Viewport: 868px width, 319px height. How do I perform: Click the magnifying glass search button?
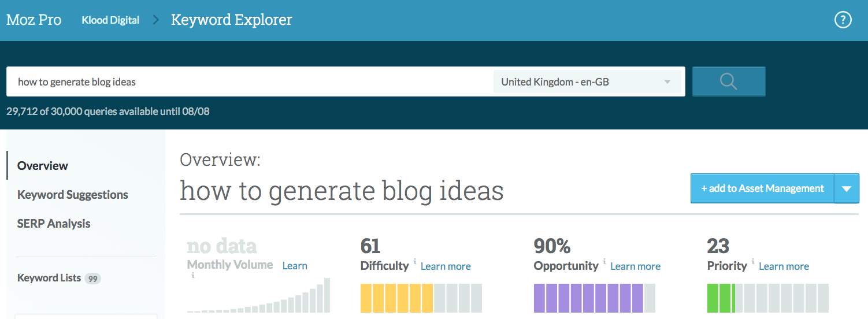[x=728, y=81]
